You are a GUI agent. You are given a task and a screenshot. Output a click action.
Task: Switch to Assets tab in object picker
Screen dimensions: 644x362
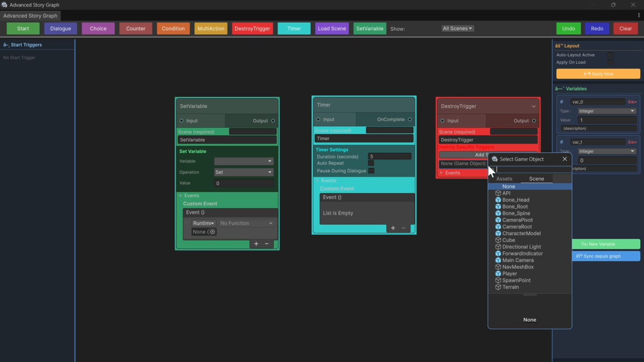click(504, 179)
